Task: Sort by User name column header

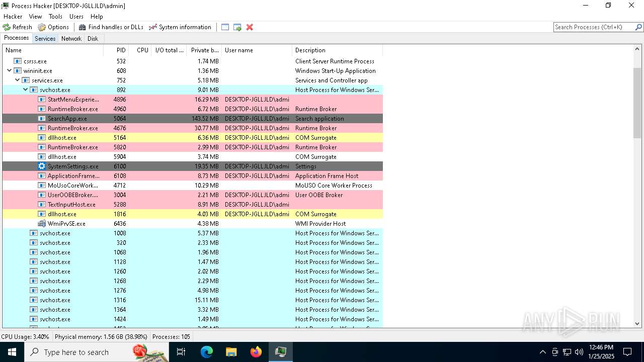Action: (257, 50)
